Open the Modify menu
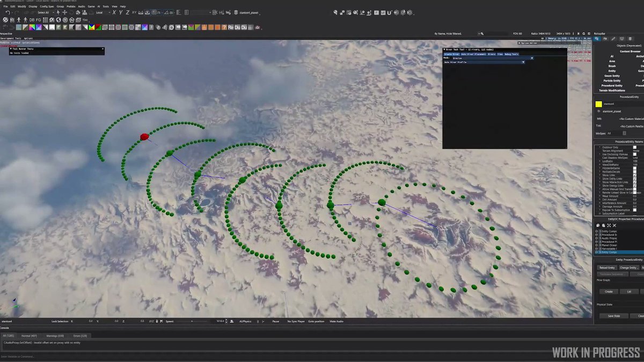This screenshot has height=362, width=644. pos(21,6)
